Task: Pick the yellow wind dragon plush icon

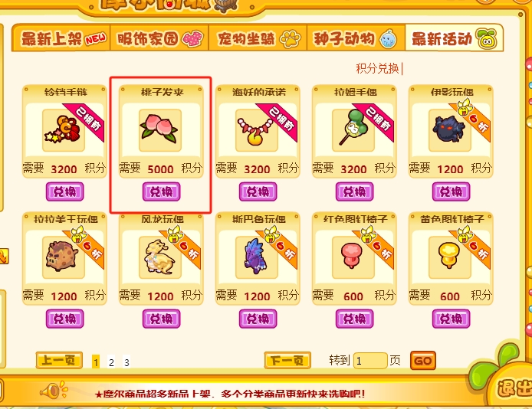Action: coord(159,257)
